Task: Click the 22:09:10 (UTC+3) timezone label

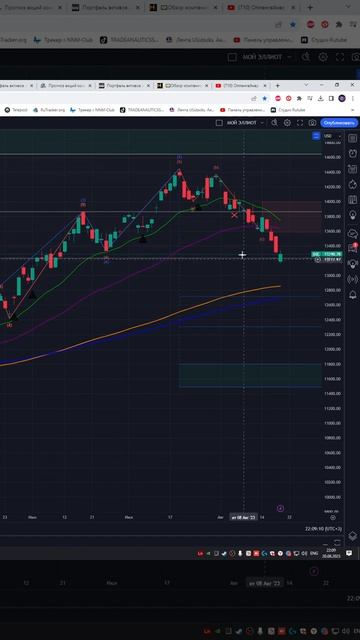Action: [323, 529]
